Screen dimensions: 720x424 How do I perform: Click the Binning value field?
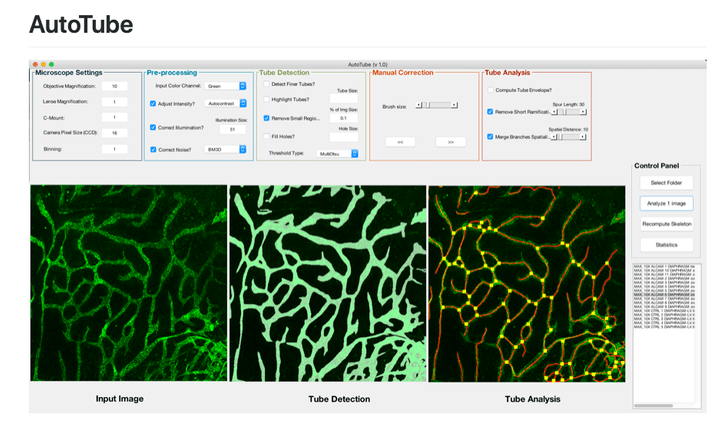click(x=114, y=149)
